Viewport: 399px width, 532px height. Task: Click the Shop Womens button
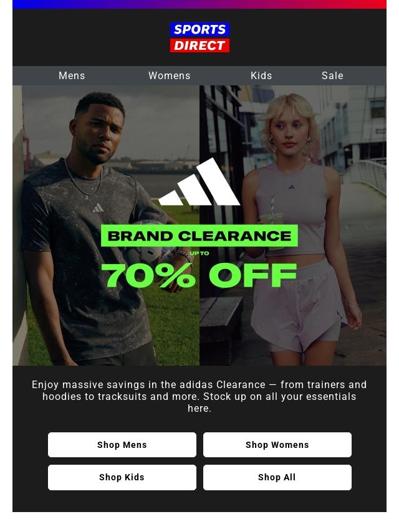point(277,444)
